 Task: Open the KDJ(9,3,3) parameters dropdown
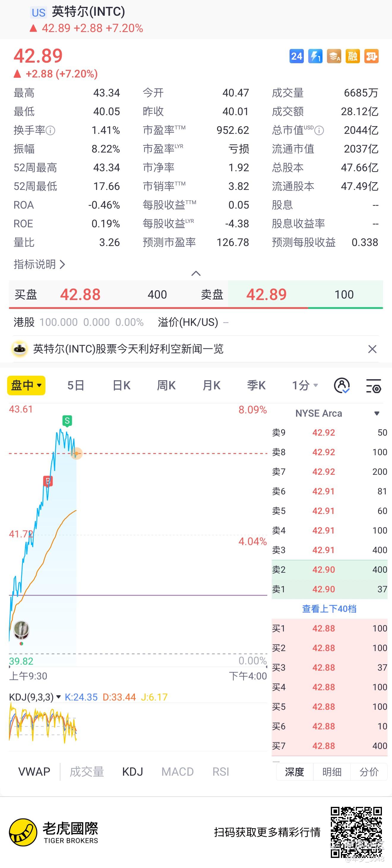tap(35, 697)
